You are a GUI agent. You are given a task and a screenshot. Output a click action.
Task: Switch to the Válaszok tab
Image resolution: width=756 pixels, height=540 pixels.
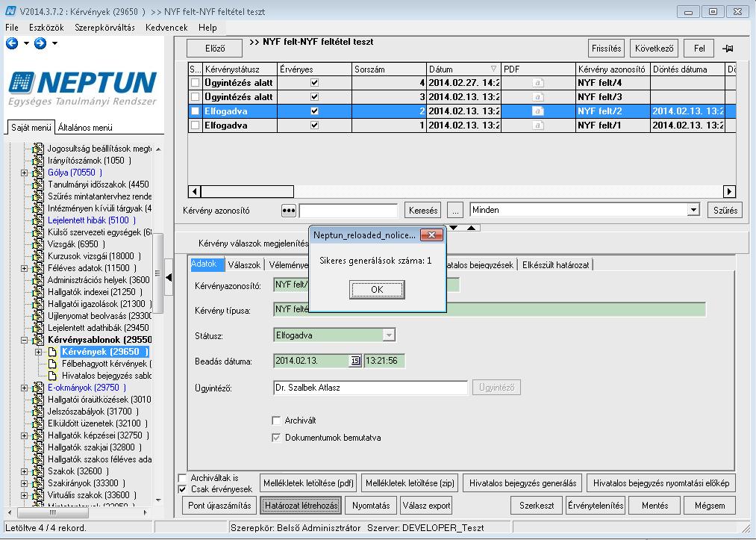click(x=245, y=265)
